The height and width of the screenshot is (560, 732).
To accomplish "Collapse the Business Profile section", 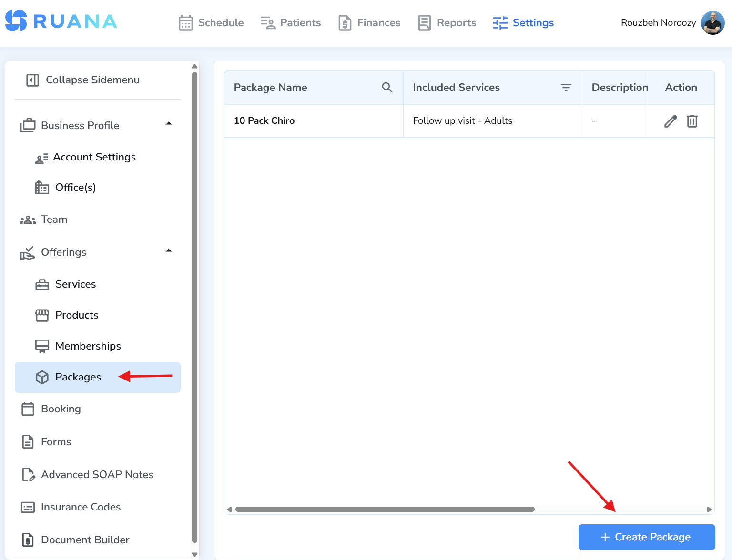I will (x=168, y=124).
